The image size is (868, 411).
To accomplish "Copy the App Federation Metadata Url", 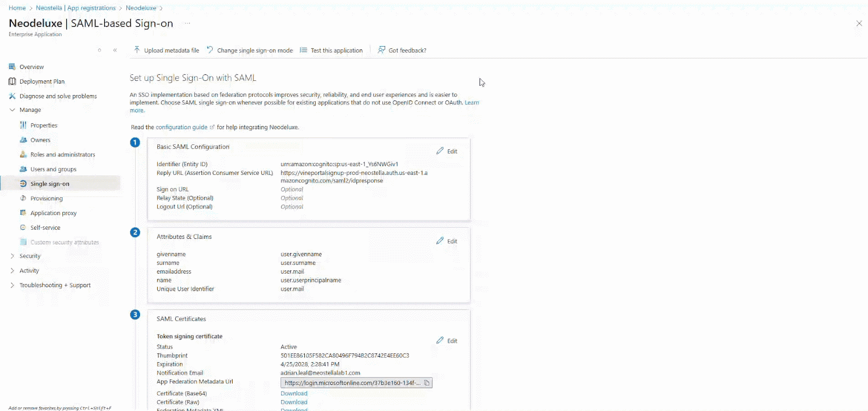I will [x=427, y=383].
